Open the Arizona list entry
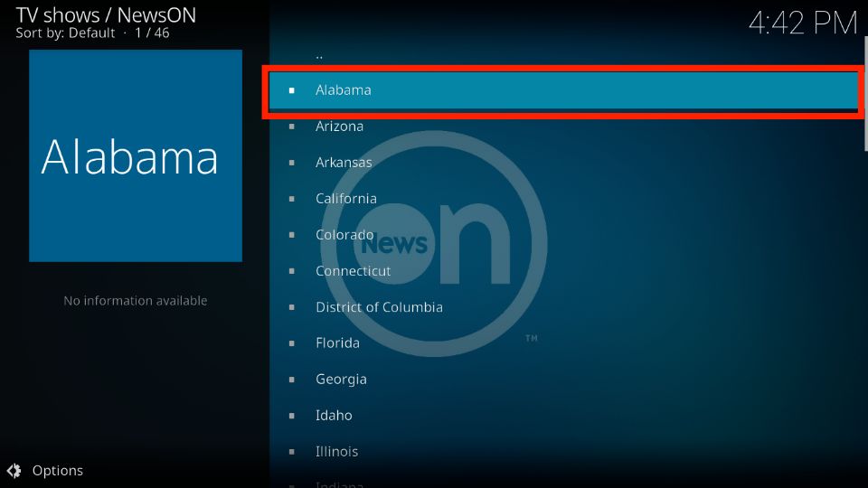 point(563,127)
